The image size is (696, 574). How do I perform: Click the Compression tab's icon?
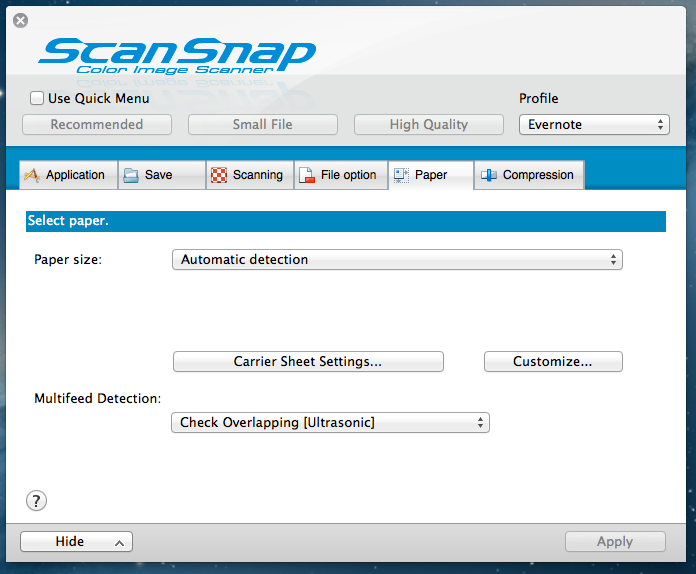click(x=489, y=175)
